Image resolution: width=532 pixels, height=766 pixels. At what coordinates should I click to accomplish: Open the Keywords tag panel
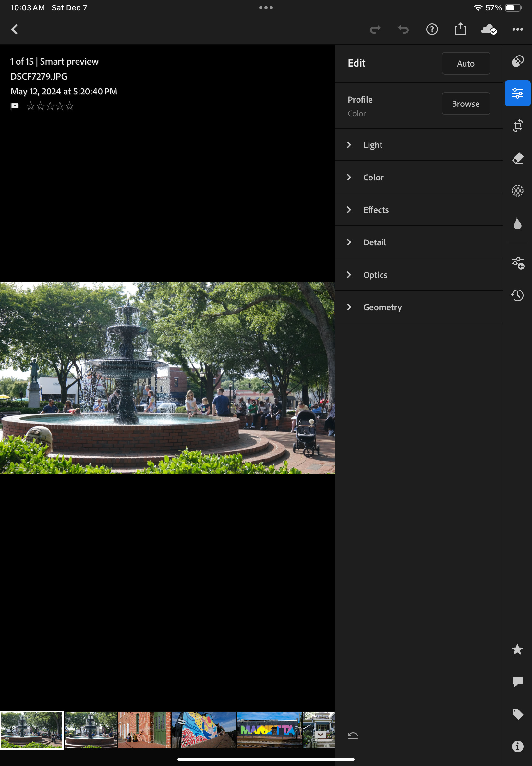coord(517,714)
